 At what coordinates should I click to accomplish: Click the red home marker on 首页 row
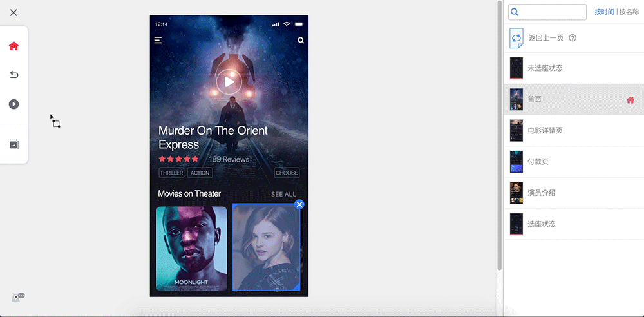(630, 99)
